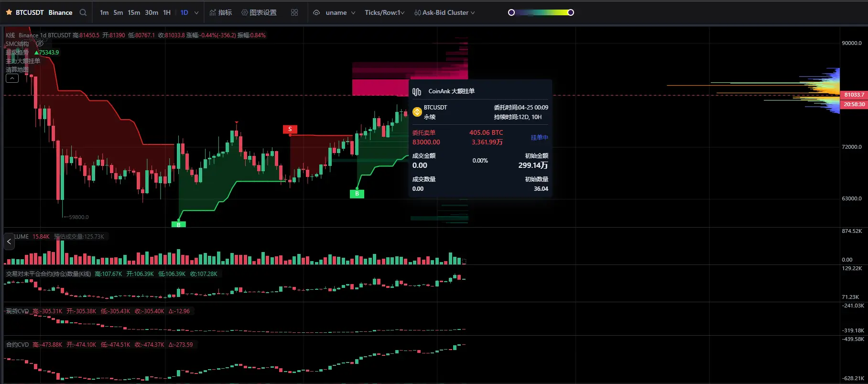Click the 现货CVD indicator label
The height and width of the screenshot is (384, 868).
point(17,311)
